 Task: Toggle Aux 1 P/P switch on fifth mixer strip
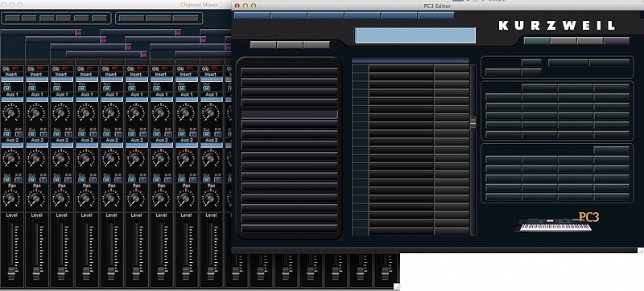[x=118, y=133]
